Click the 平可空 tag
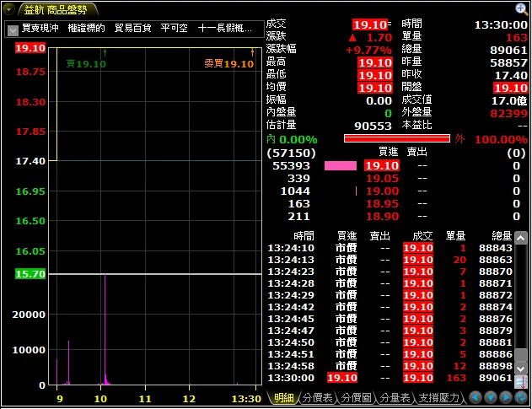 point(174,28)
